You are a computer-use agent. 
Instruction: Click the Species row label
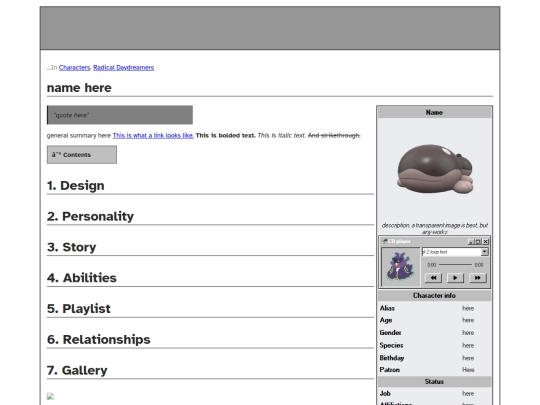click(391, 345)
